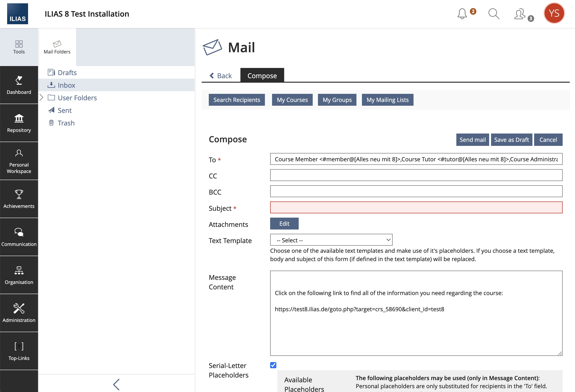
Task: Open the Dashboard sidebar item
Action: [19, 85]
